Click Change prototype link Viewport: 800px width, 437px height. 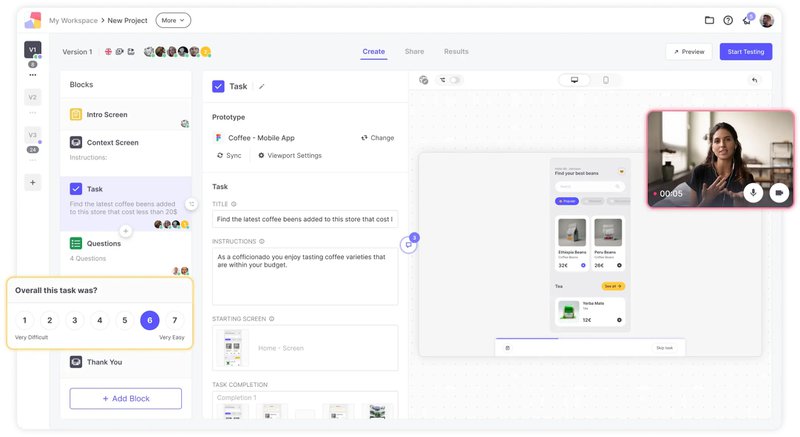[x=378, y=138]
